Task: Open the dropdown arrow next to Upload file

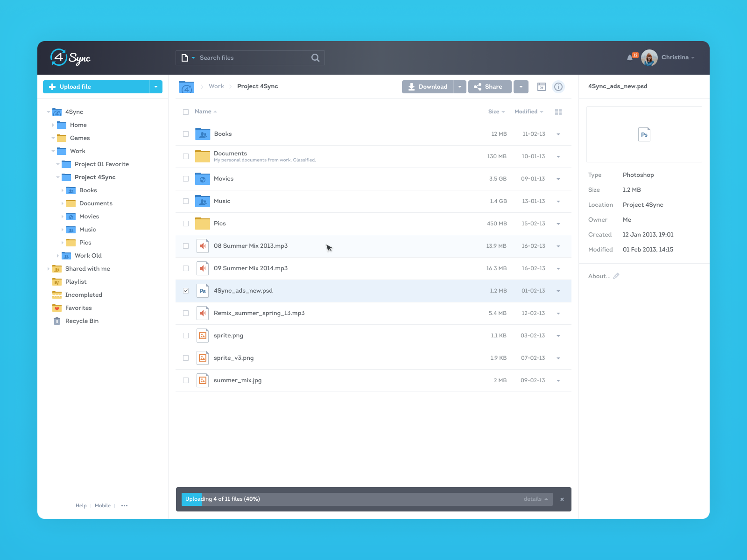Action: [156, 87]
